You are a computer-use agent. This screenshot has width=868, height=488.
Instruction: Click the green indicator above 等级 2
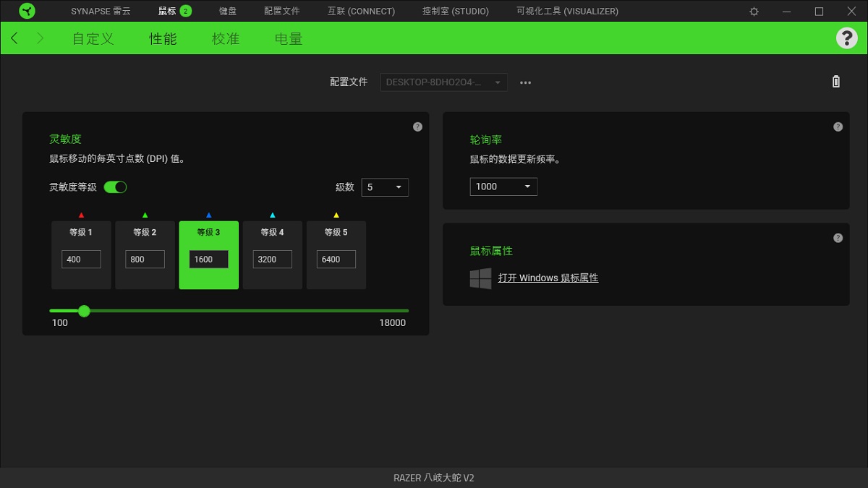coord(145,215)
